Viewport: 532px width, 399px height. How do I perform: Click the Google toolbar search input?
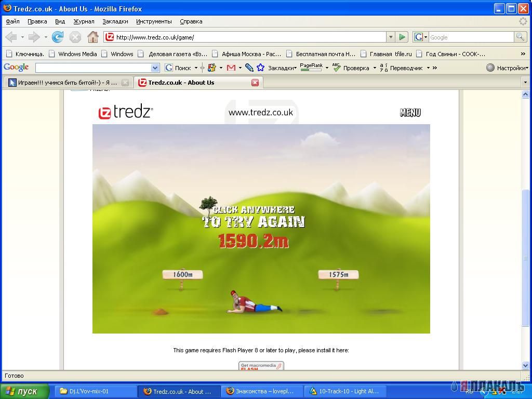pyautogui.click(x=94, y=68)
